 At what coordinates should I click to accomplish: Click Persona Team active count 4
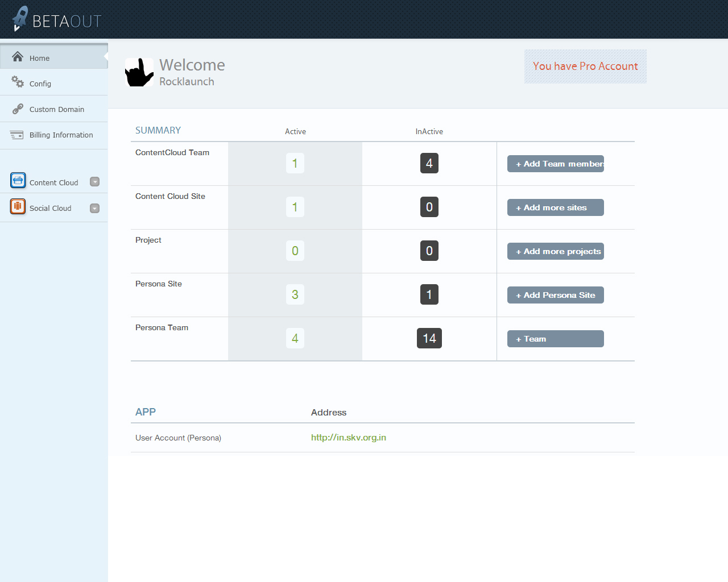tap(295, 338)
